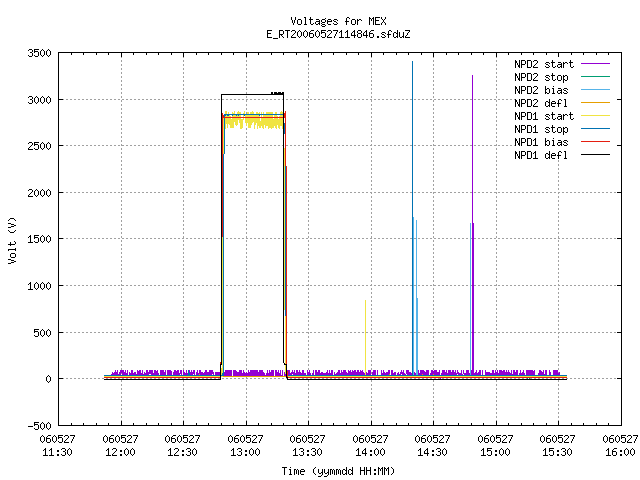Click the 'NPD1 defl' legend label

click(x=541, y=156)
